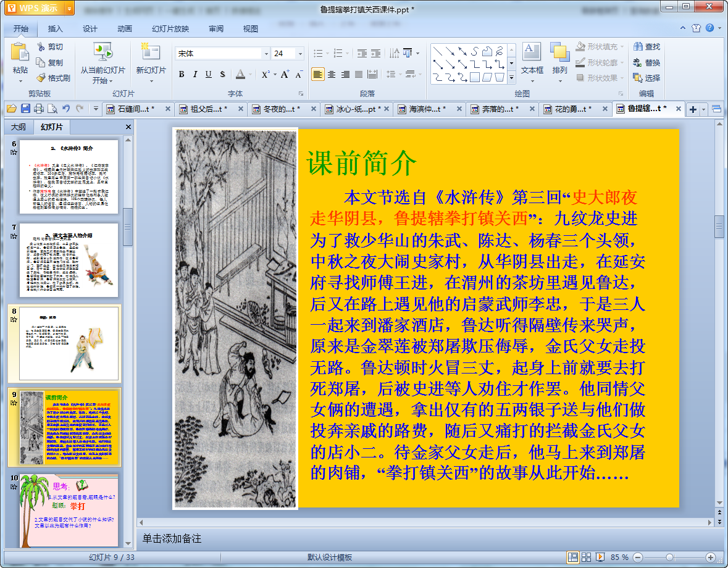Open the Insert (插入) ribbon tab

point(55,29)
